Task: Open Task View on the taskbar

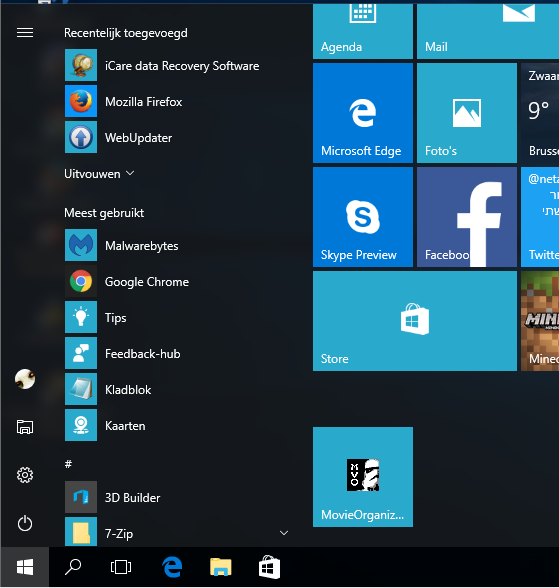Action: pos(121,567)
